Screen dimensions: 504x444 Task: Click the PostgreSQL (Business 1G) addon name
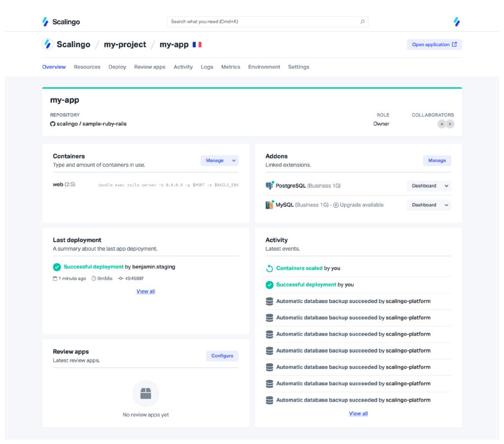click(308, 185)
